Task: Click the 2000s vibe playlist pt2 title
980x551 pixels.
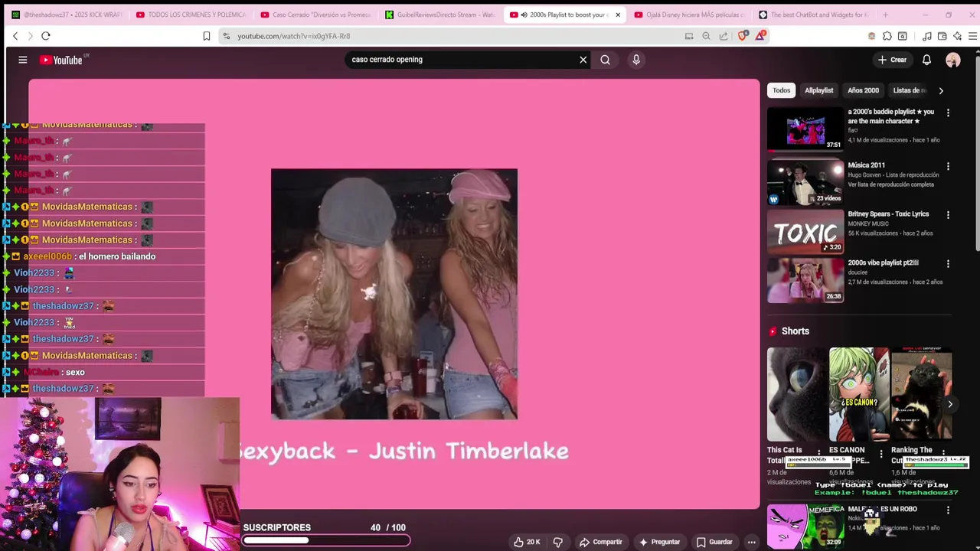Action: click(883, 262)
